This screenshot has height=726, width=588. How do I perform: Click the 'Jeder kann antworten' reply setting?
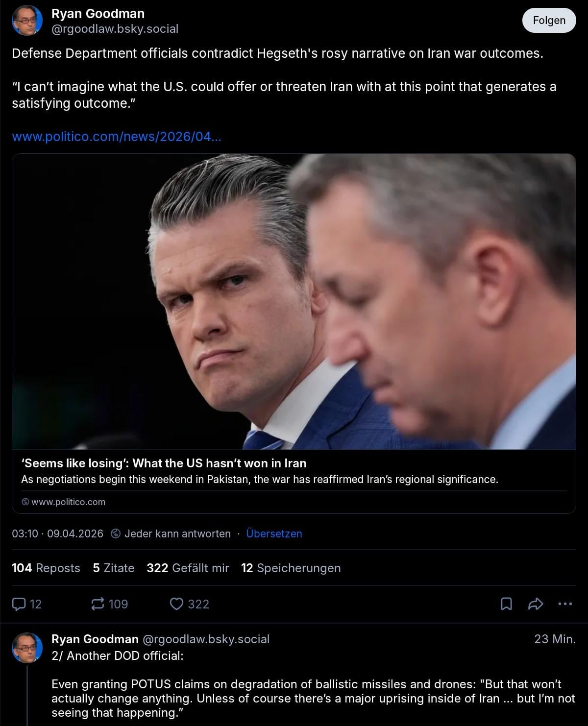pyautogui.click(x=177, y=533)
